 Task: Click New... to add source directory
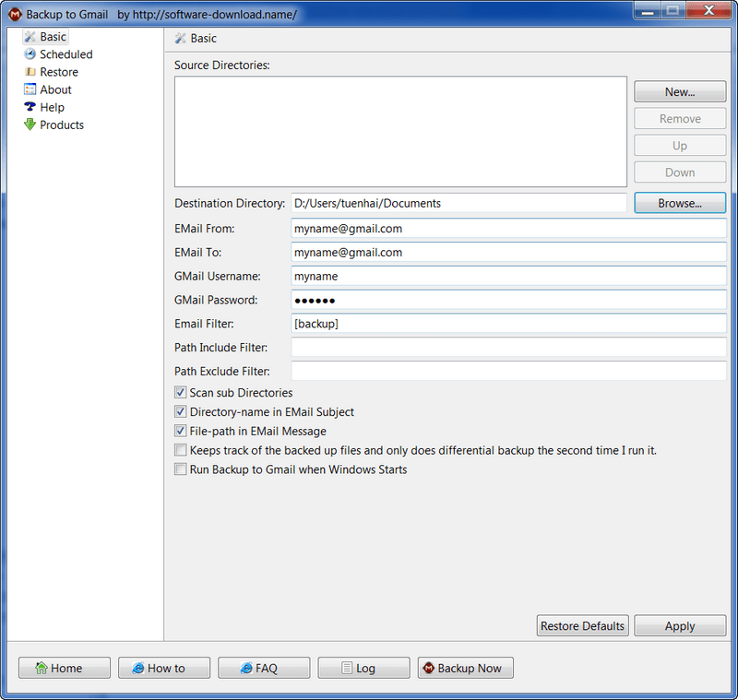pos(680,91)
